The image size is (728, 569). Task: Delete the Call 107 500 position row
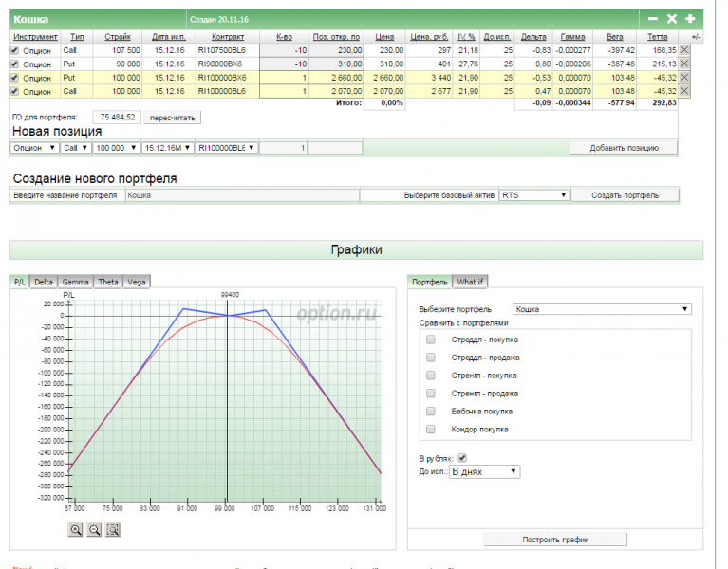[x=685, y=50]
